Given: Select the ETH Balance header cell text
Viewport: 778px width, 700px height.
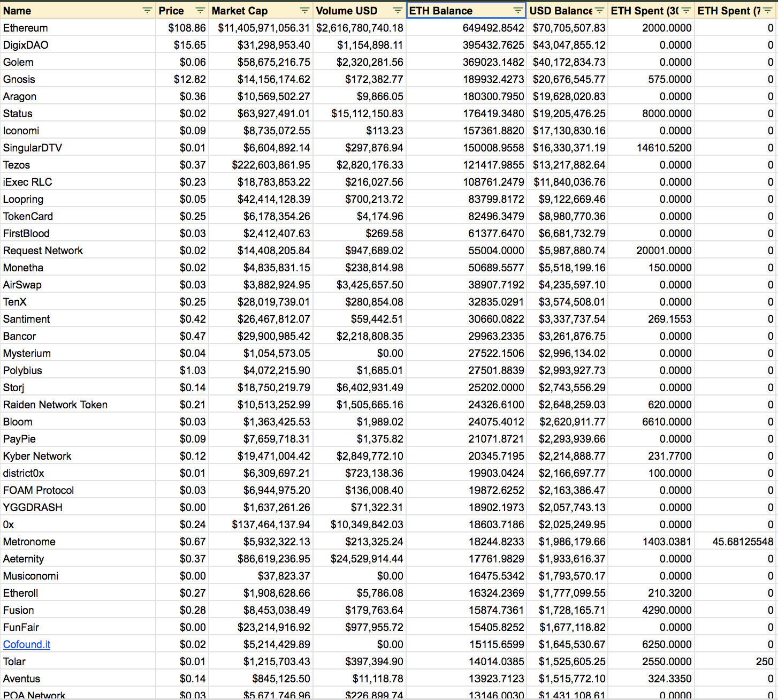Looking at the screenshot, I should pyautogui.click(x=441, y=11).
